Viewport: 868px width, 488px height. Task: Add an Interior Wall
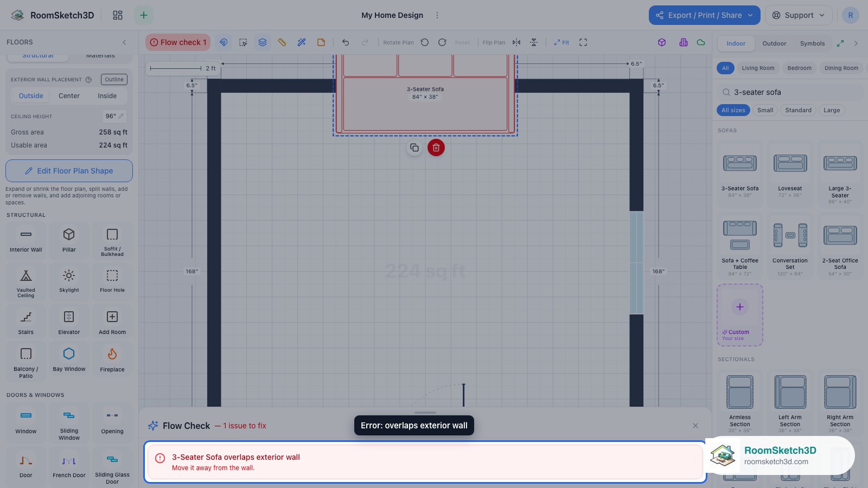pos(25,240)
